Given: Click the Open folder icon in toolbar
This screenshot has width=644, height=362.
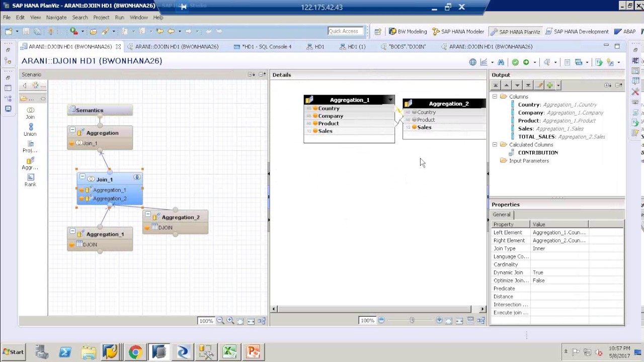Looking at the screenshot, I should click(93, 31).
